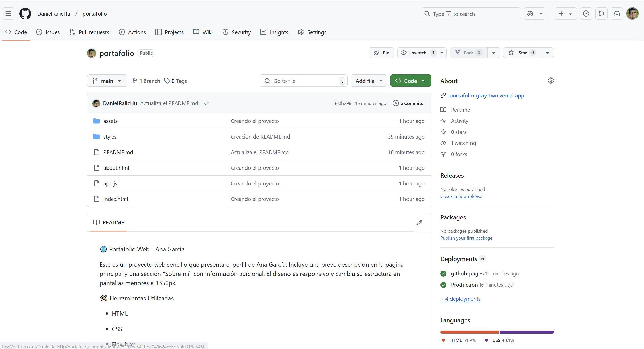Open the index.html file
The image size is (644, 349).
116,199
